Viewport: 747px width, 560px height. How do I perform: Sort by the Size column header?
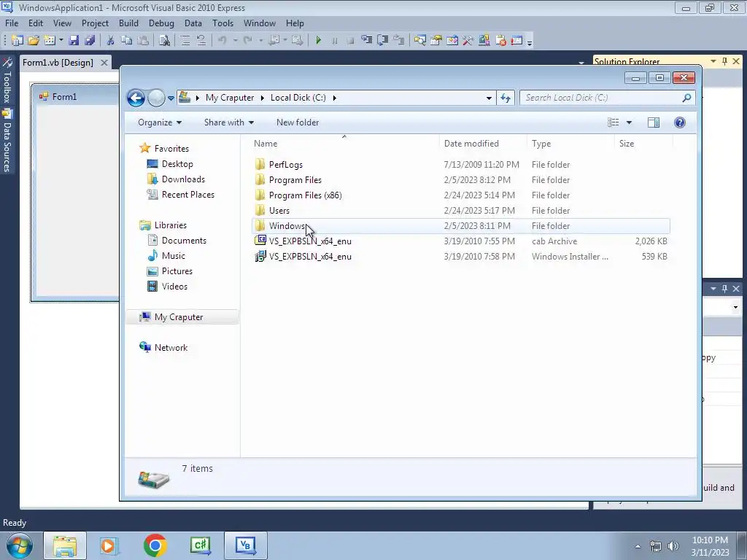pos(643,144)
